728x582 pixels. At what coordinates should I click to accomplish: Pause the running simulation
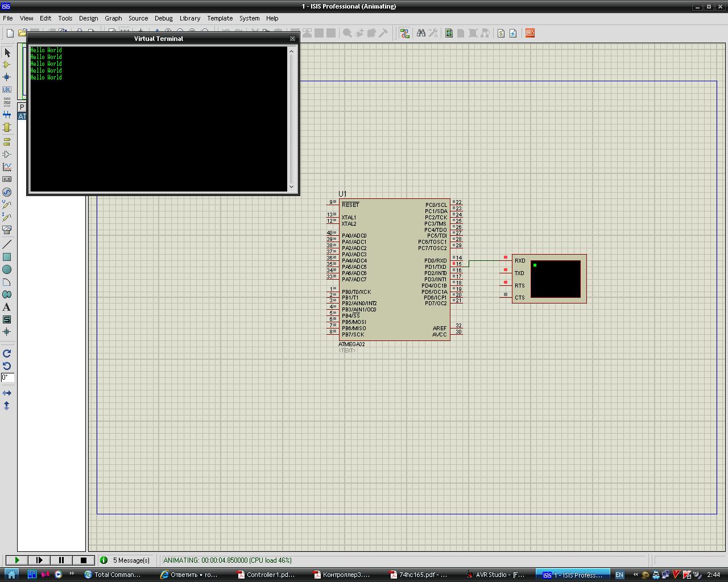pos(61,560)
